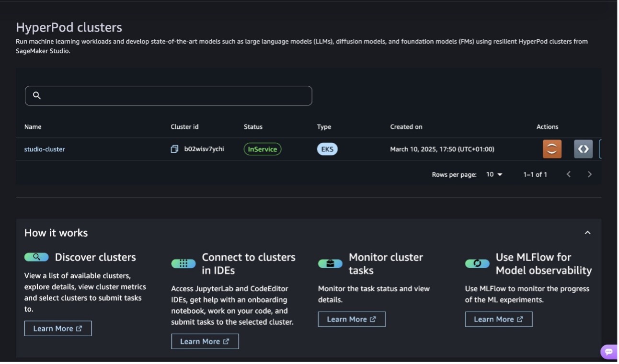Click the MLFlow observability icon
The width and height of the screenshot is (619, 364).
click(x=477, y=264)
